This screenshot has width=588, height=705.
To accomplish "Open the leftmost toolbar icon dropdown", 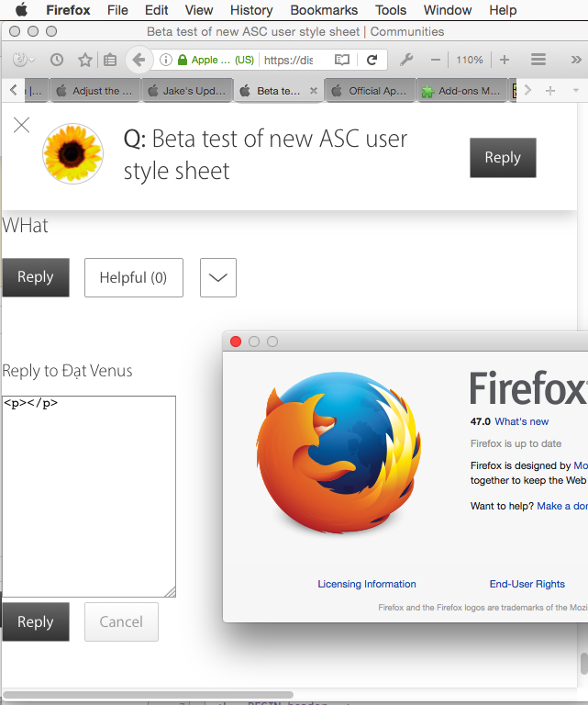I will (23, 60).
